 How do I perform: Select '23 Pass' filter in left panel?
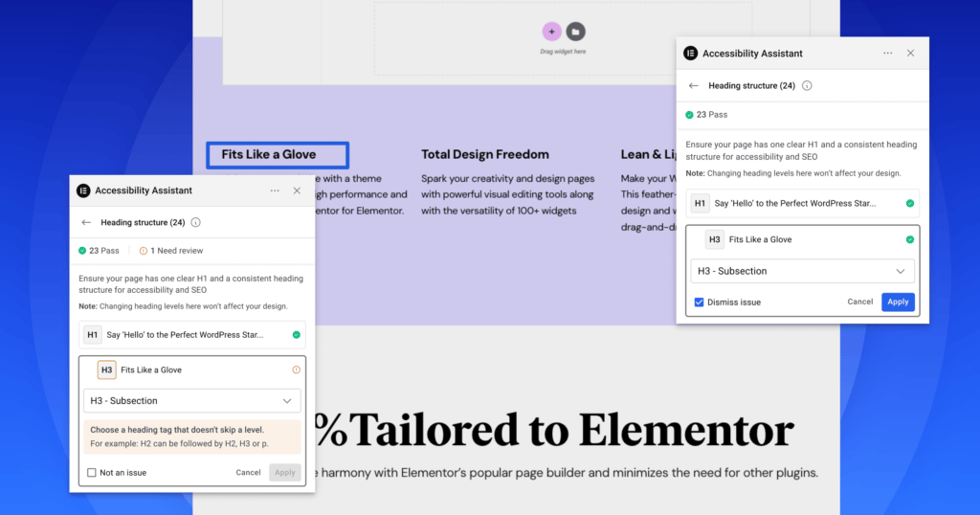click(x=101, y=251)
